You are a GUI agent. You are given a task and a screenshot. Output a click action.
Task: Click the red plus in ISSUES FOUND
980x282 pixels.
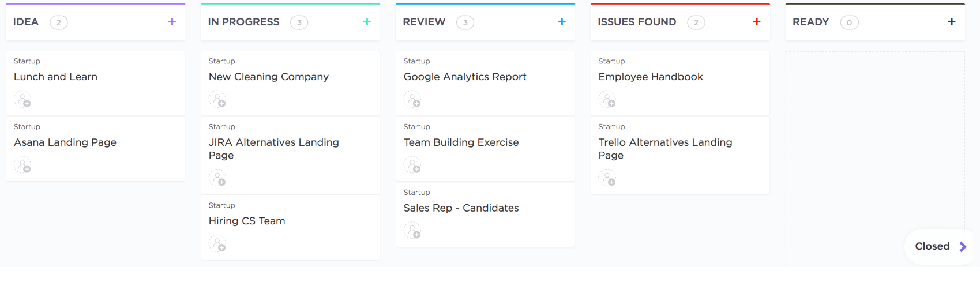(x=757, y=22)
